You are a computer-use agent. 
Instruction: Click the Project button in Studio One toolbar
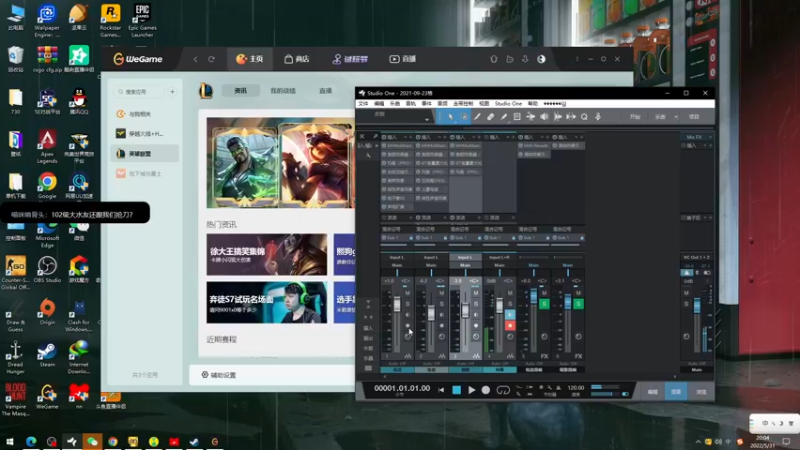pyautogui.click(x=694, y=117)
